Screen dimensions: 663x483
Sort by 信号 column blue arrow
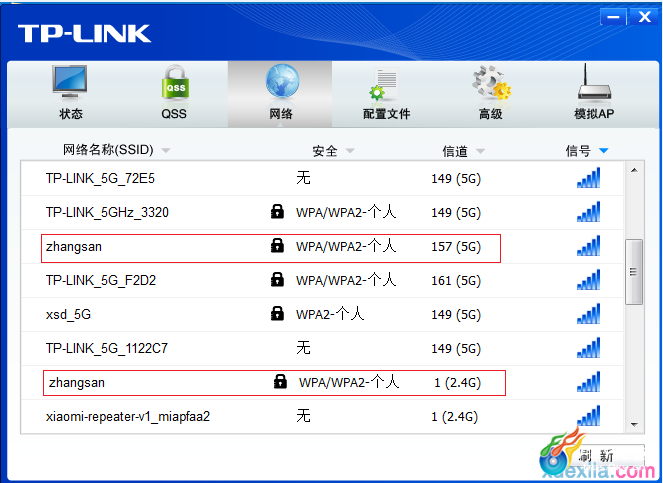click(x=604, y=150)
